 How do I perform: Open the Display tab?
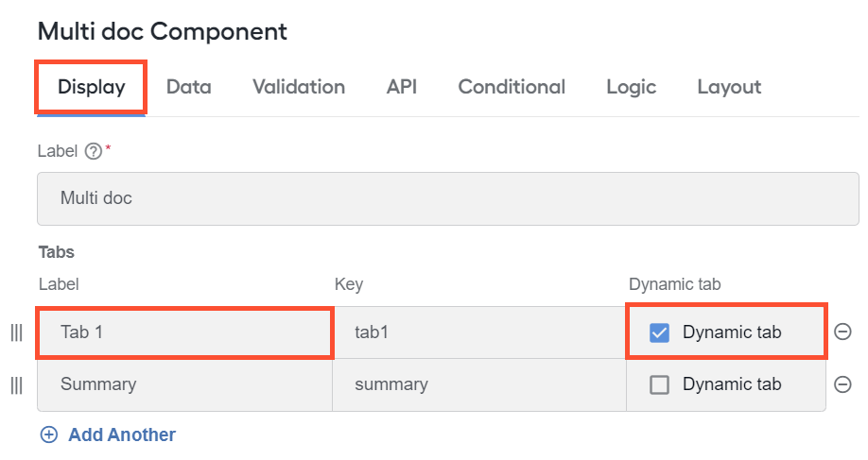coord(92,87)
